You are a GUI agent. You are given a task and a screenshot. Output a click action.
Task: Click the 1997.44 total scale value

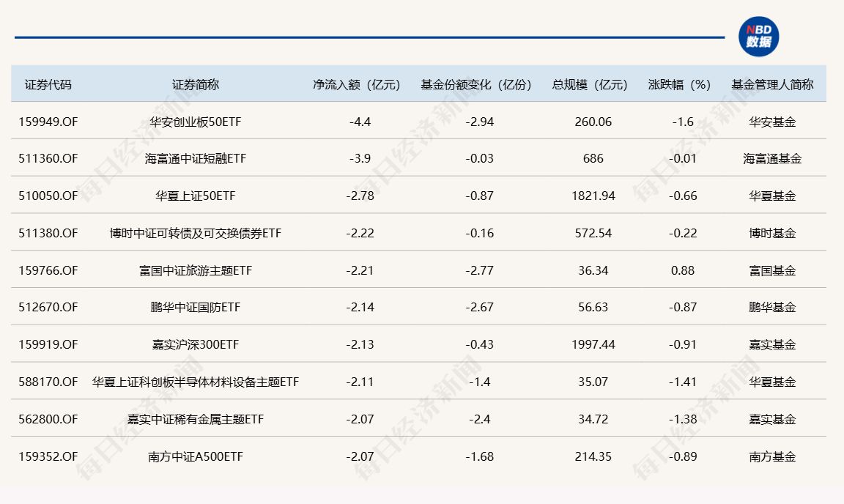593,344
